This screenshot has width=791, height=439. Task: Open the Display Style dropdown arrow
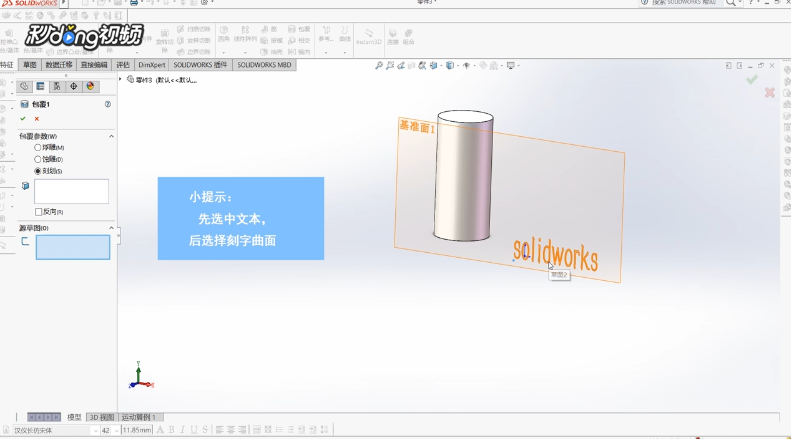[457, 66]
